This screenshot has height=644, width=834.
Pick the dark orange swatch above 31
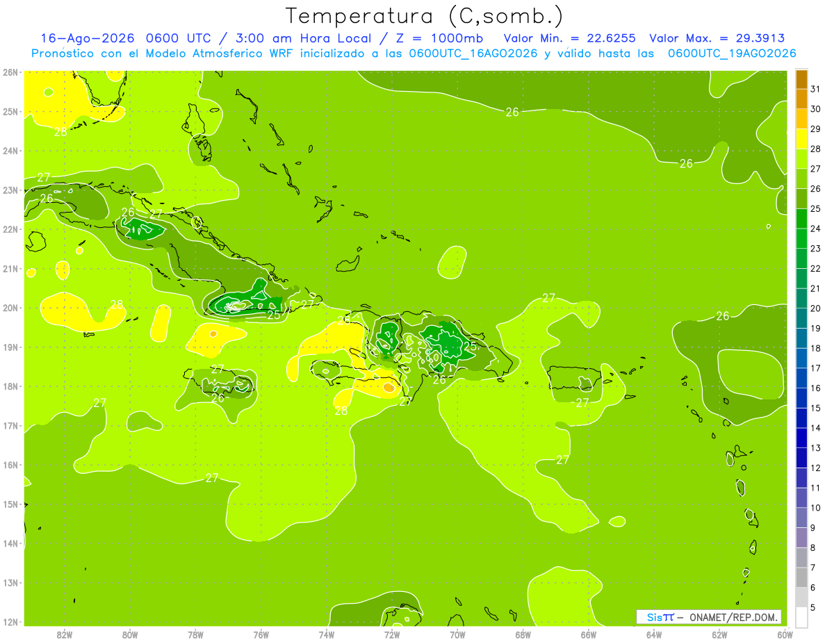[801, 79]
